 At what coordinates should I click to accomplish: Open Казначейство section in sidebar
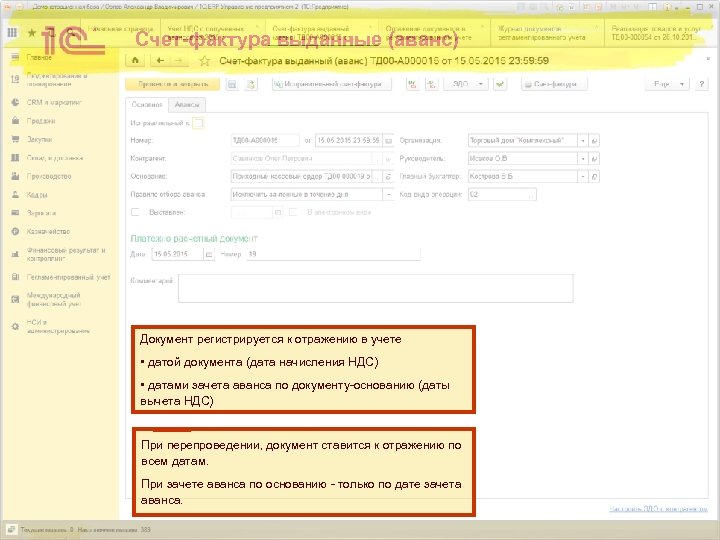[48, 231]
